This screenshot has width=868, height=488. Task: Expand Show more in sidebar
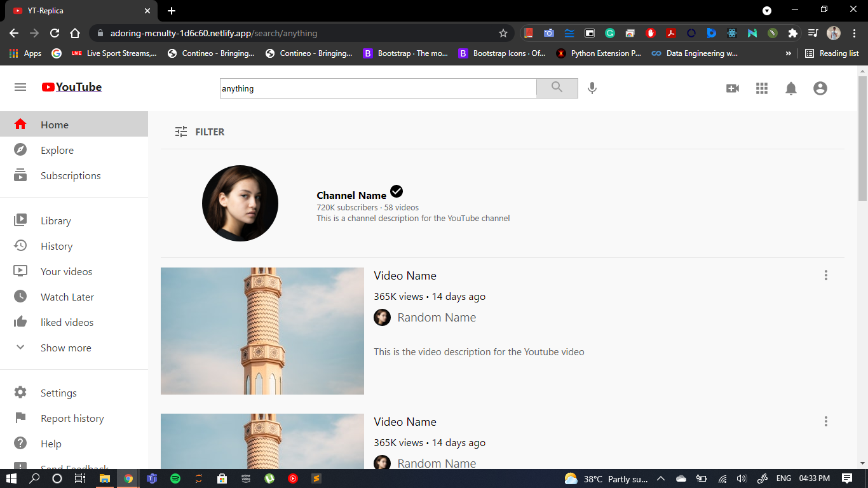click(74, 348)
